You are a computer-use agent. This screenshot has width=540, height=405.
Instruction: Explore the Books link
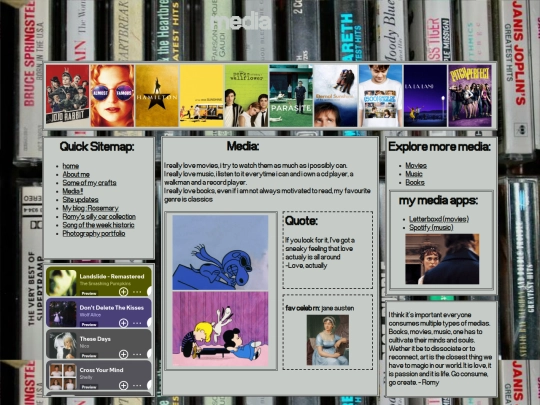tap(415, 182)
